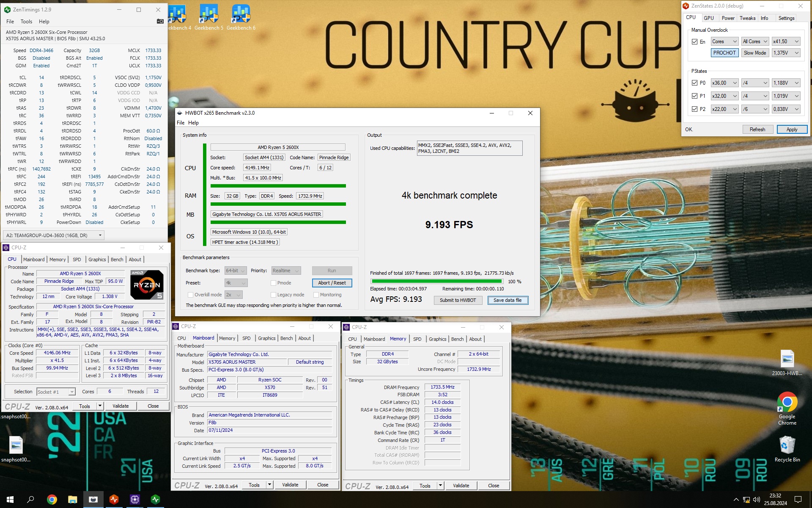
Task: Open the x41,50 multiplier dropdown
Action: click(x=786, y=41)
